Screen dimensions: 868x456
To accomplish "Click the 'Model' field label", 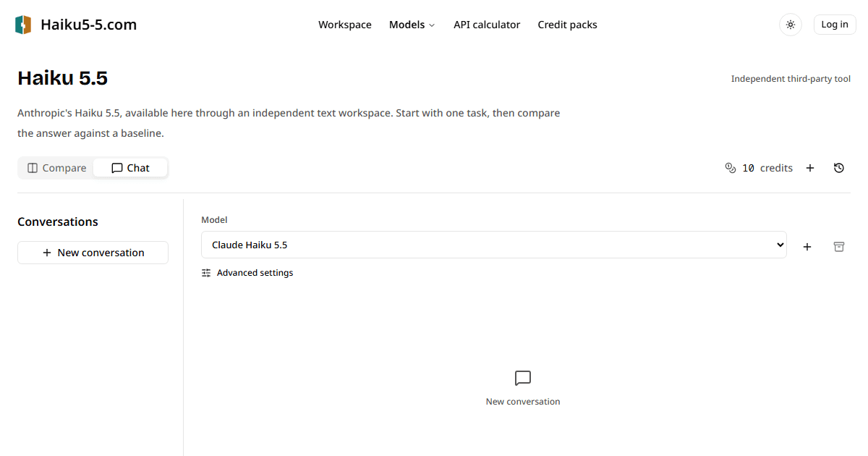I will click(x=214, y=220).
